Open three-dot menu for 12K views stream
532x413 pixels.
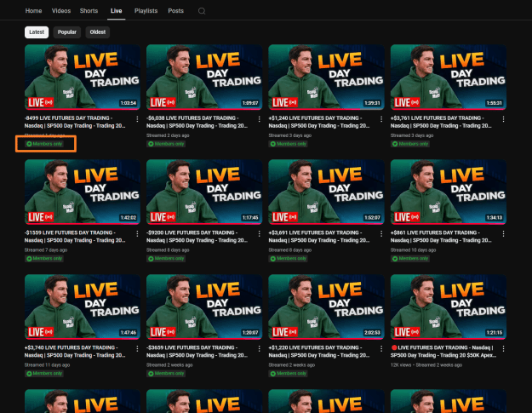(x=504, y=349)
